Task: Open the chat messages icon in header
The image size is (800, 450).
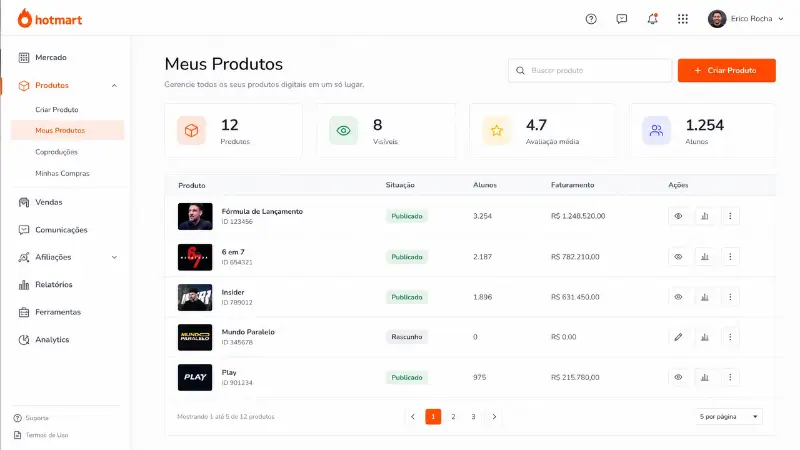Action: (621, 19)
